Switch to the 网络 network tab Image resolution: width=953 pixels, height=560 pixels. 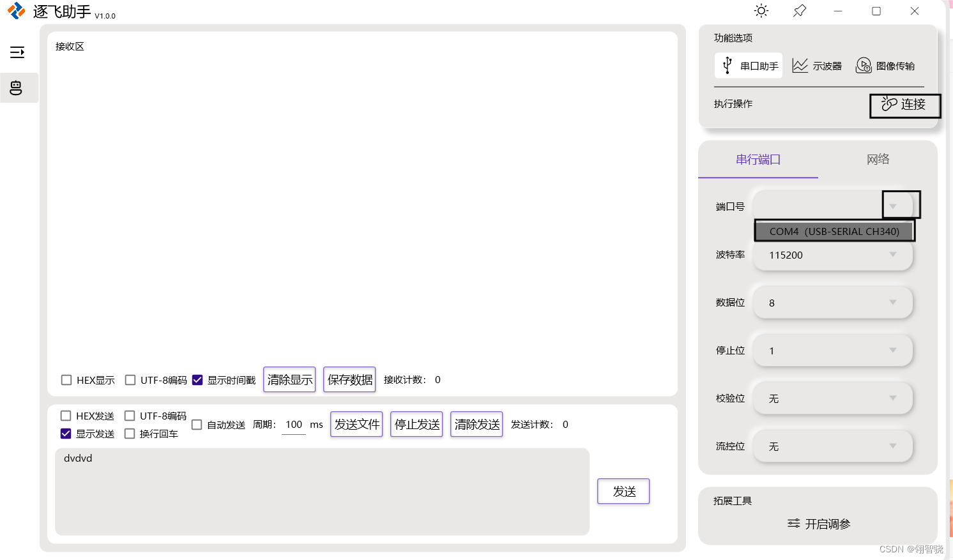pos(878,159)
